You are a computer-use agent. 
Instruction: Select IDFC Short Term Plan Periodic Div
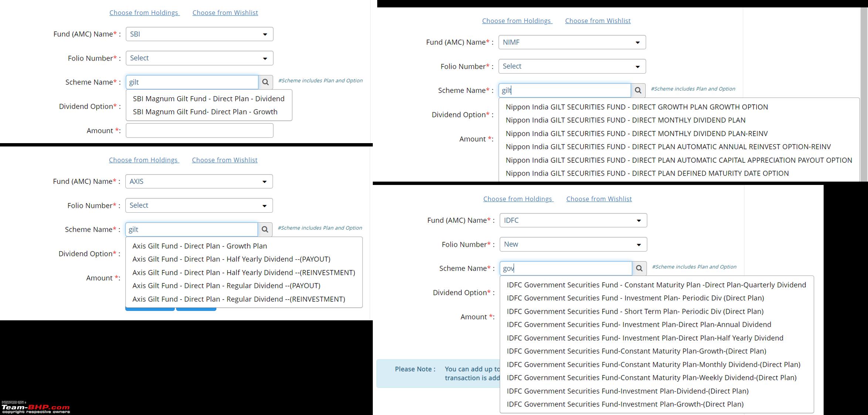tap(656, 311)
